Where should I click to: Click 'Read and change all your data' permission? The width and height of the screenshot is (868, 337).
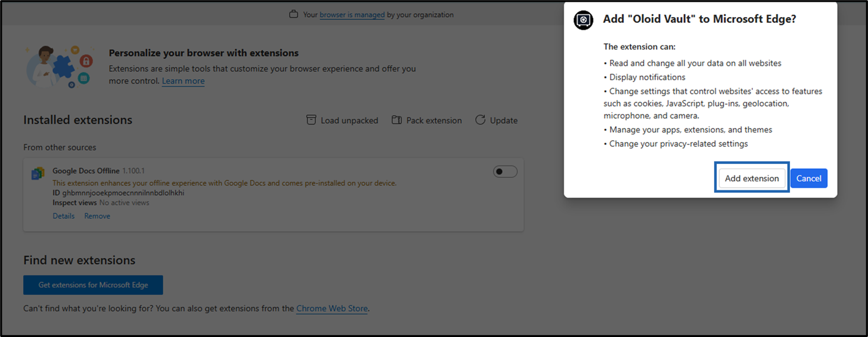(x=695, y=63)
